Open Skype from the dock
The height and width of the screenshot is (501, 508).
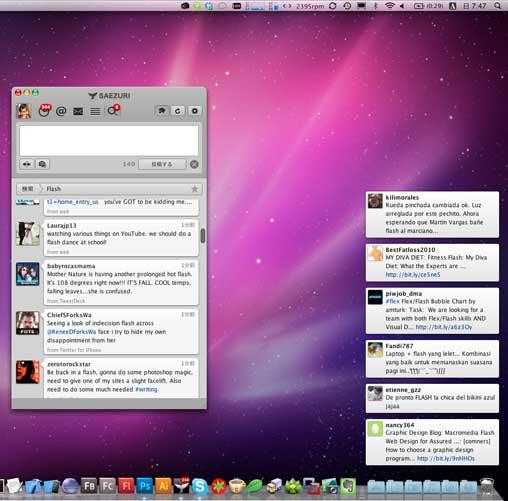pos(200,486)
